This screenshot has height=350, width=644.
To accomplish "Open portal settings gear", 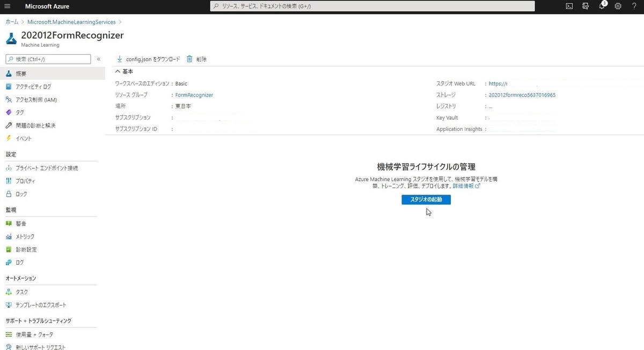I will click(618, 6).
